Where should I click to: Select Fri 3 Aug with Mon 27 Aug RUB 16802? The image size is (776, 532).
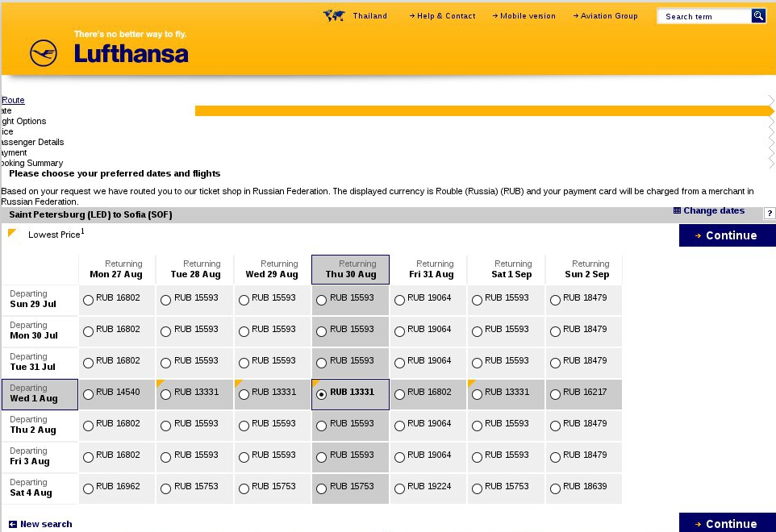pyautogui.click(x=88, y=458)
